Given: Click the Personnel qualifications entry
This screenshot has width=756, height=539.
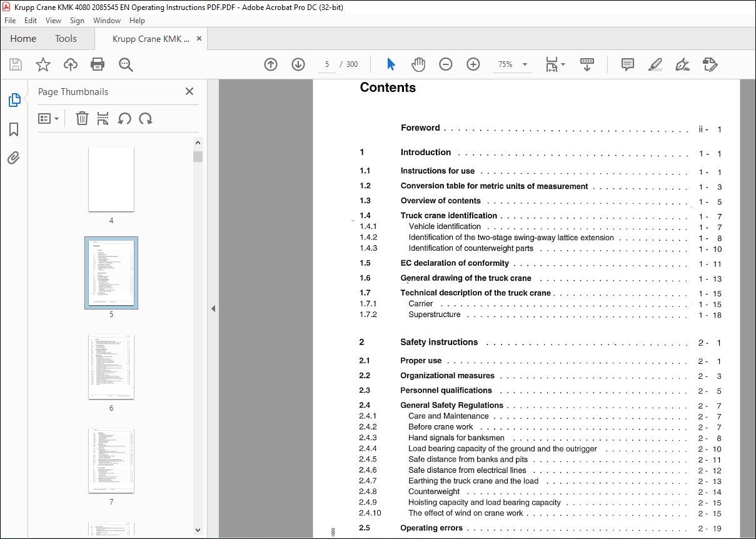Looking at the screenshot, I should click(x=446, y=390).
